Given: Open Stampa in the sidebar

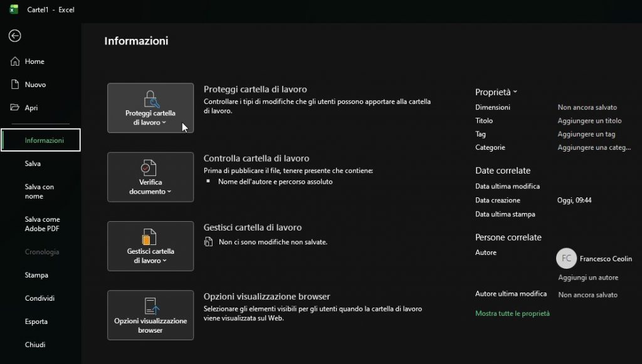Looking at the screenshot, I should click(36, 275).
